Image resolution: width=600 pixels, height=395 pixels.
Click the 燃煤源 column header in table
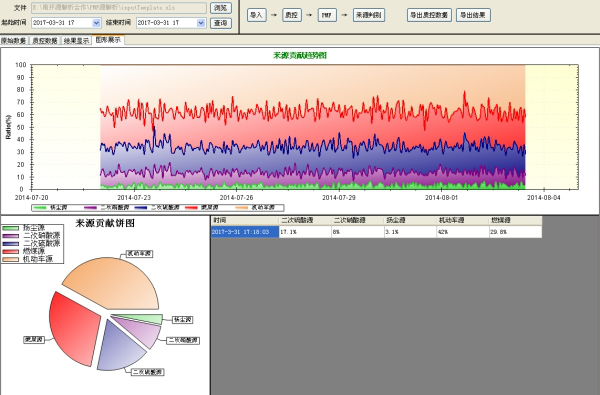point(515,220)
